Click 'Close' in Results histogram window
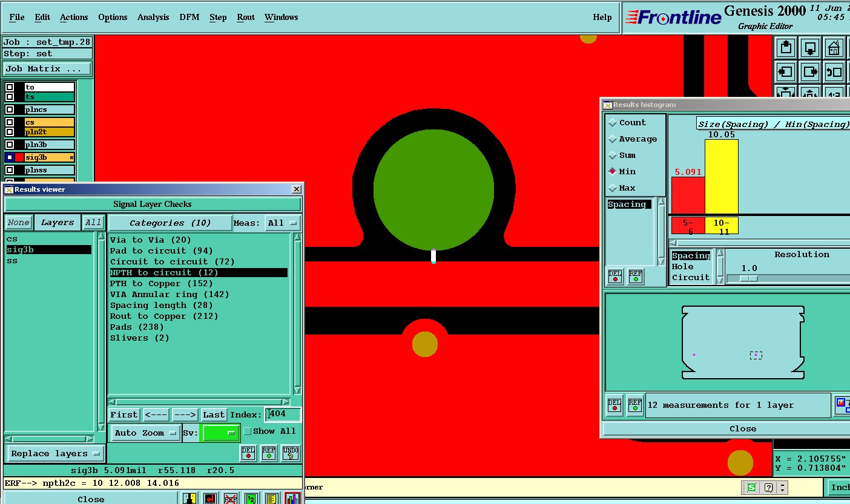The height and width of the screenshot is (504, 850). [743, 428]
